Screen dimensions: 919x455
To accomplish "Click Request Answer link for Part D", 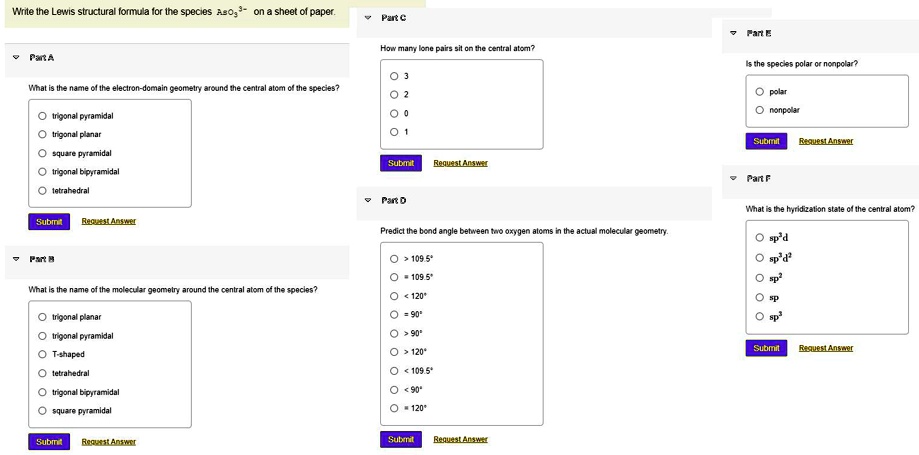I will pyautogui.click(x=460, y=439).
